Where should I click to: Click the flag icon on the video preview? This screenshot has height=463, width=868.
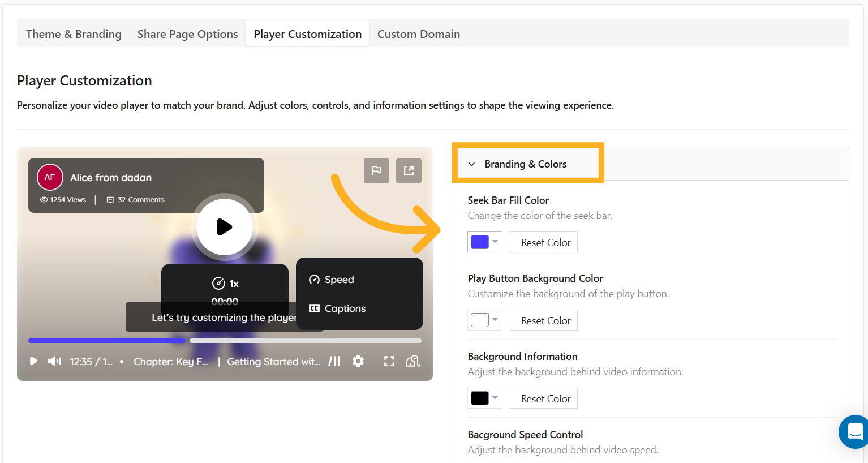pos(376,170)
